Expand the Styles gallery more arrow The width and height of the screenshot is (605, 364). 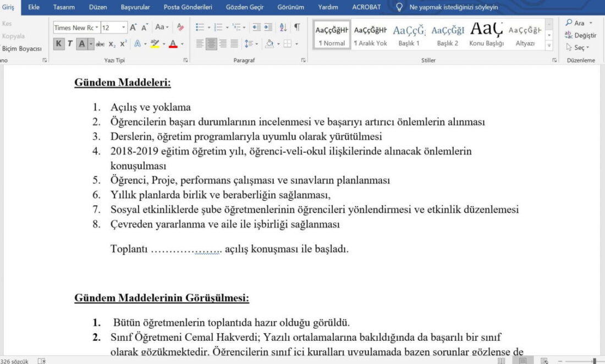[549, 46]
